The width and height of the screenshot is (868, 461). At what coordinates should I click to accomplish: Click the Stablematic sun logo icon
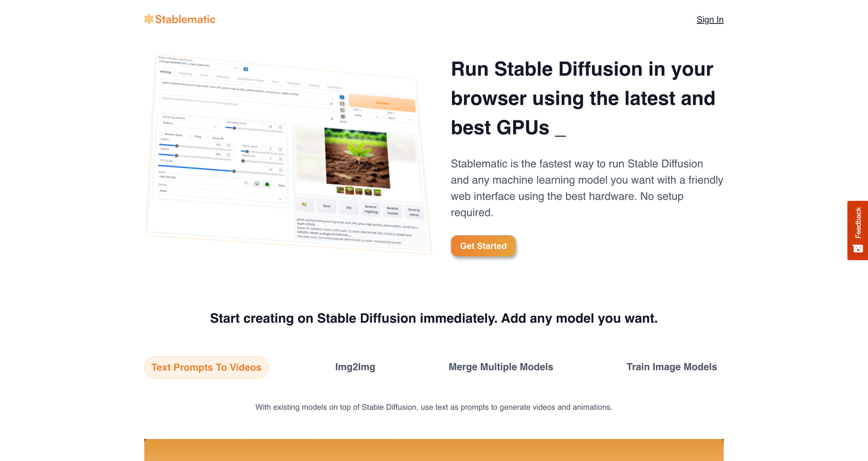(x=149, y=20)
